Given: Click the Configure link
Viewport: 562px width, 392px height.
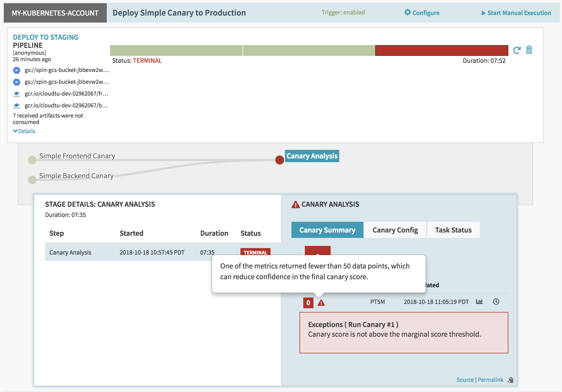Looking at the screenshot, I should tap(426, 13).
